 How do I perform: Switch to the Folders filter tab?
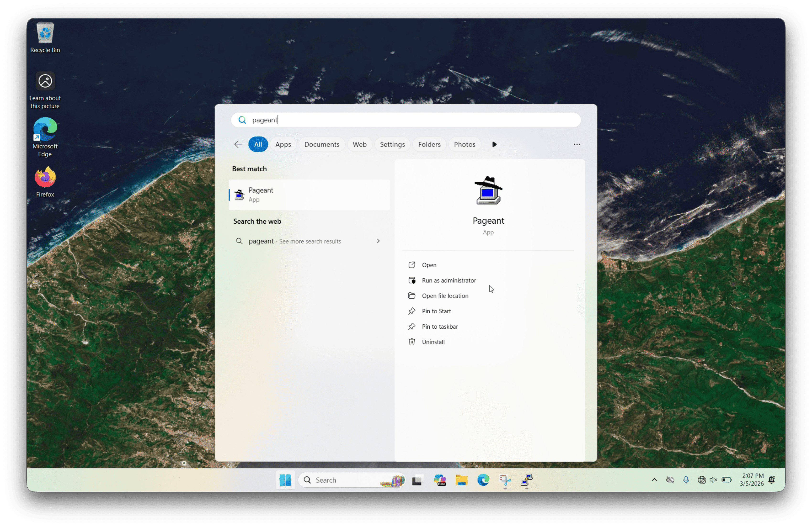429,144
